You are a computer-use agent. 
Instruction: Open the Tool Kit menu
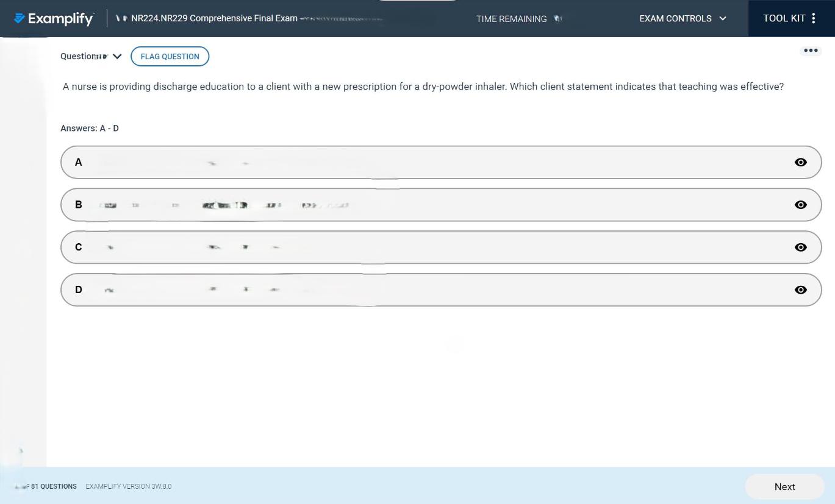click(x=791, y=18)
